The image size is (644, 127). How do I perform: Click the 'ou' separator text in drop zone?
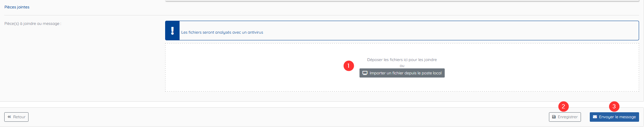click(x=402, y=66)
